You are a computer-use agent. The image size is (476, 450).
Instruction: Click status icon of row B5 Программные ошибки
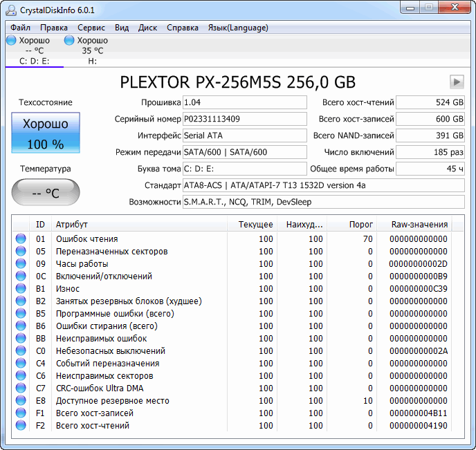click(x=21, y=313)
